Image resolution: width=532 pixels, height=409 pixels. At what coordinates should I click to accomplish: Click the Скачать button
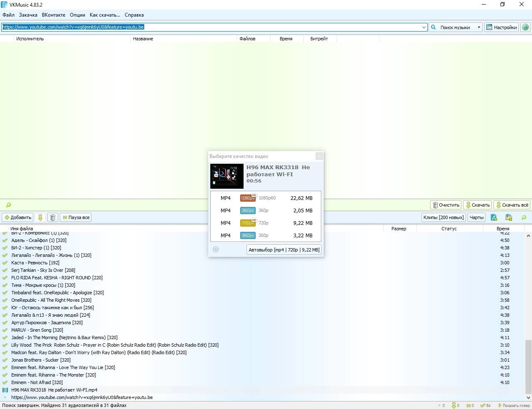click(478, 205)
